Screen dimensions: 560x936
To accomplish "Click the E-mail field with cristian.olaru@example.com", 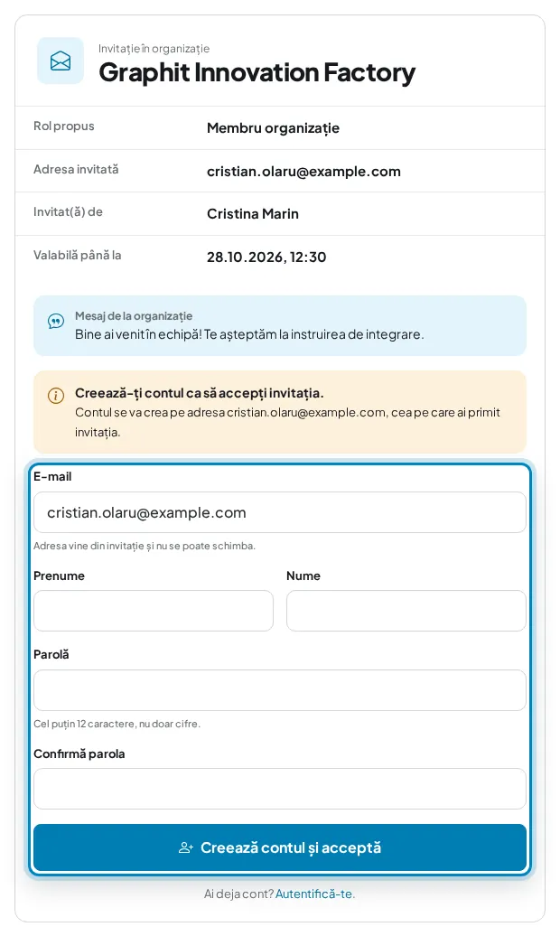I will coord(279,512).
